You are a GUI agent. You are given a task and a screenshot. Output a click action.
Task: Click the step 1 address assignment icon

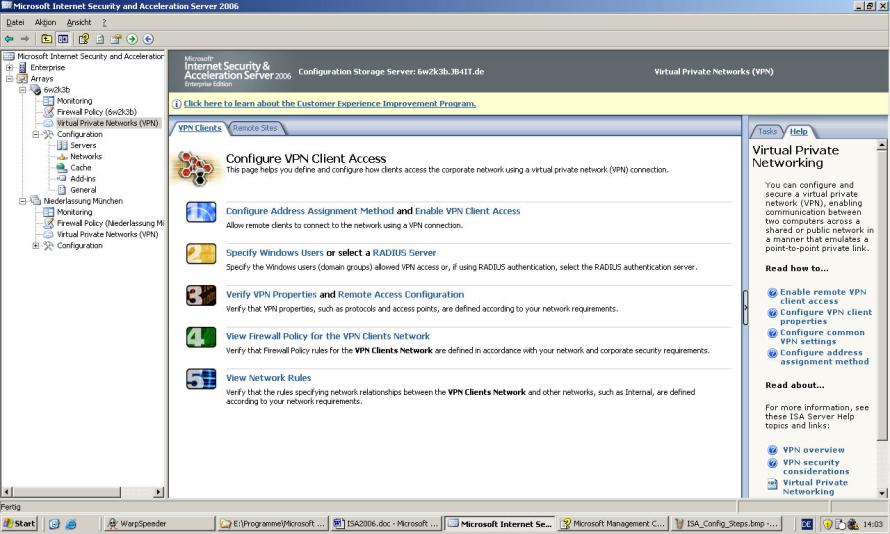coord(201,212)
